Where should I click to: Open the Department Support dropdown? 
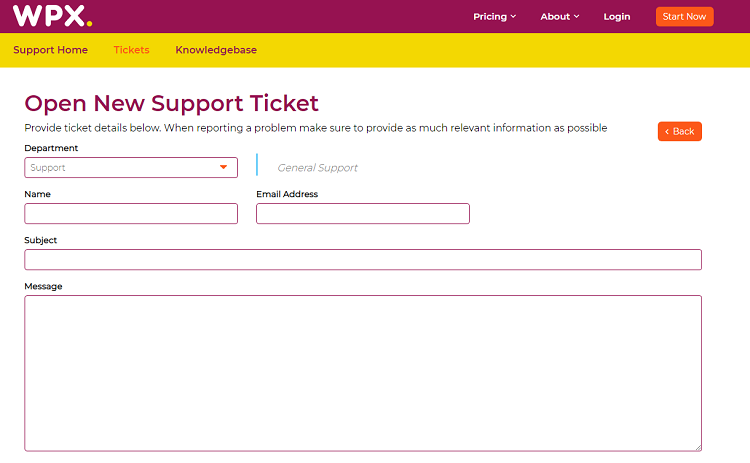click(x=131, y=167)
